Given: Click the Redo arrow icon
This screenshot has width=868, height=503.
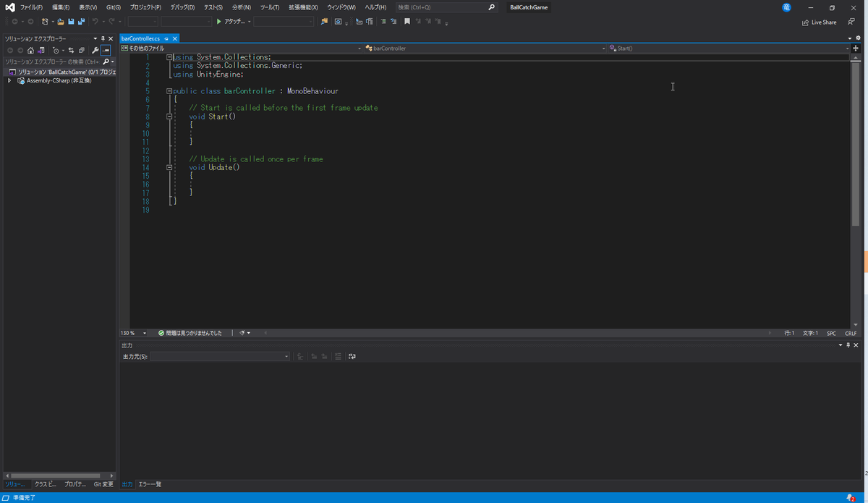Looking at the screenshot, I should 111,22.
